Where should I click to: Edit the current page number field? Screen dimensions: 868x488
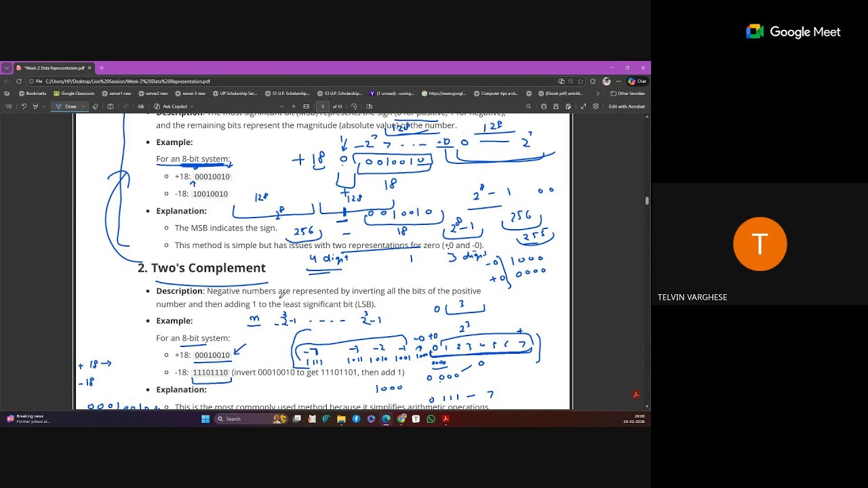tap(323, 106)
